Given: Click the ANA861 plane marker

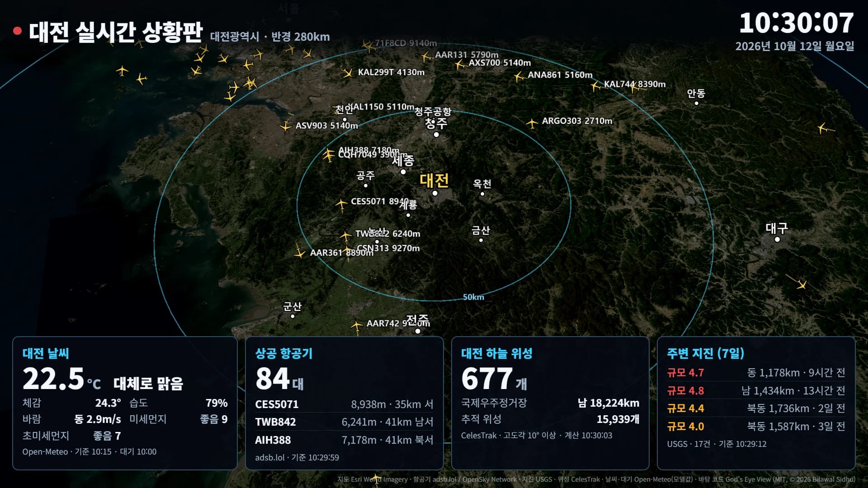Looking at the screenshot, I should coord(519,77).
